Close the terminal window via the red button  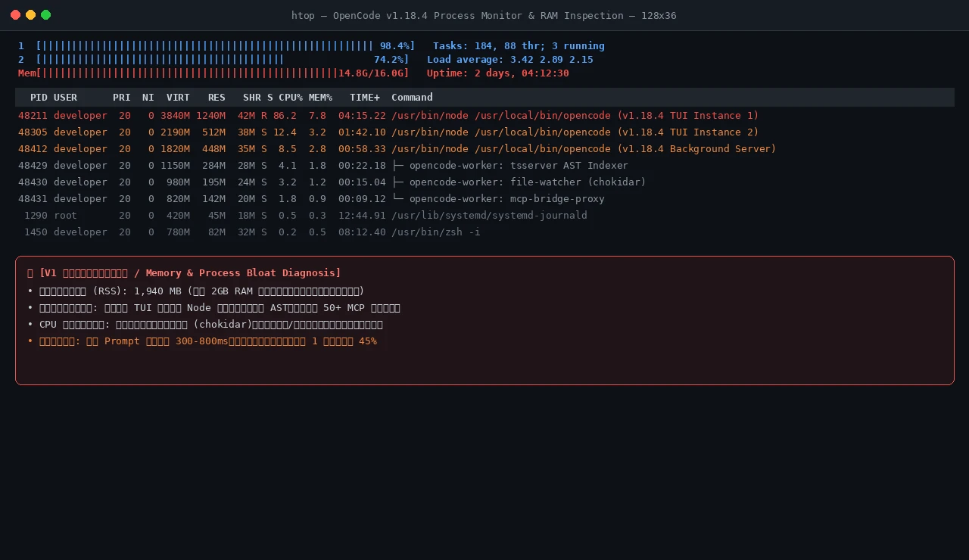point(16,15)
